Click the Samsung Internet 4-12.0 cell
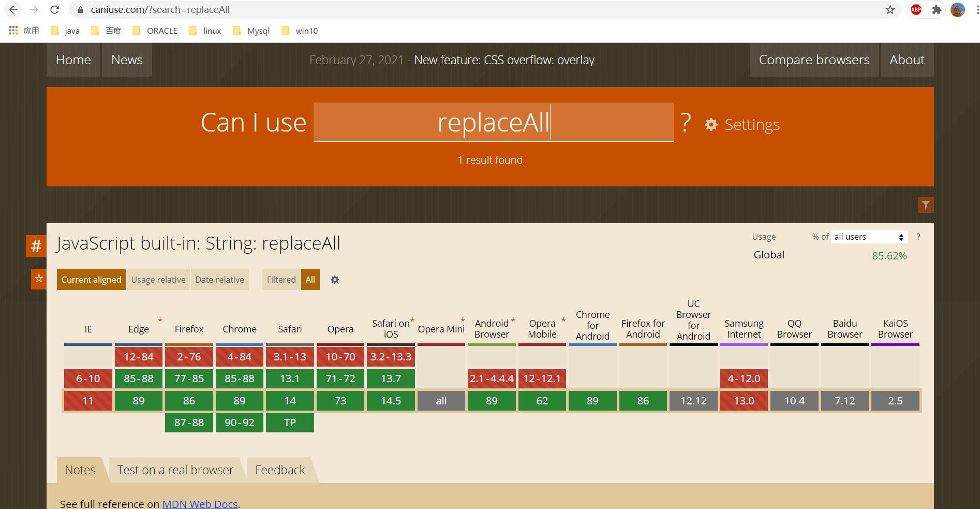The height and width of the screenshot is (509, 980). coord(744,379)
